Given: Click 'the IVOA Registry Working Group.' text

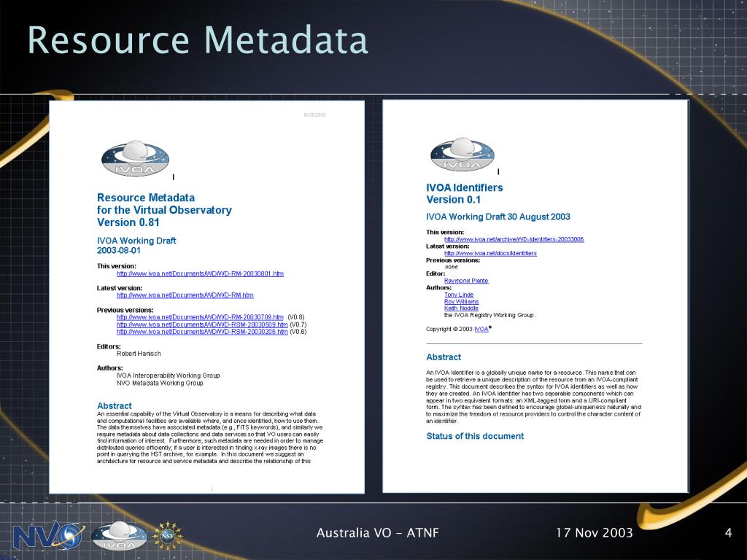Looking at the screenshot, I should (489, 315).
